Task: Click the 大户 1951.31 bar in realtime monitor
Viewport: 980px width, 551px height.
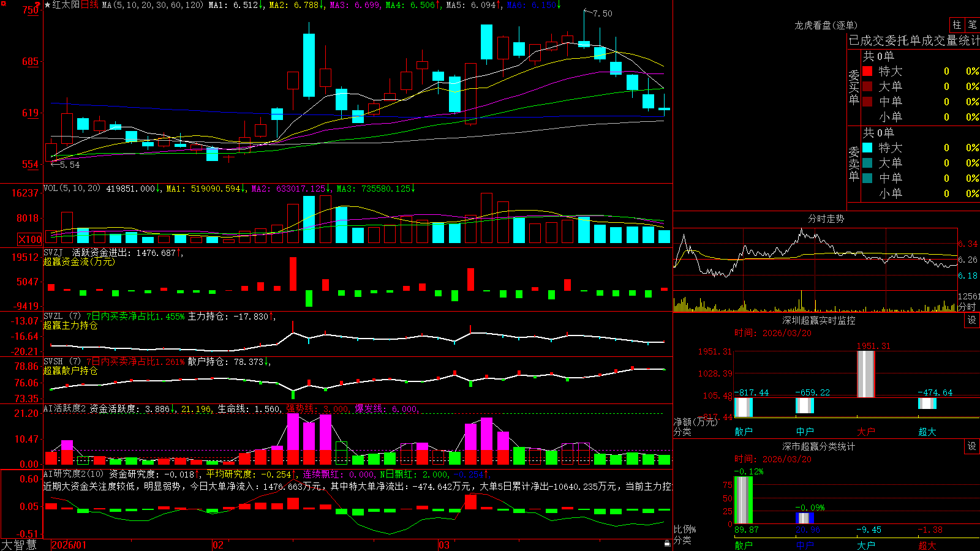Action: point(865,373)
